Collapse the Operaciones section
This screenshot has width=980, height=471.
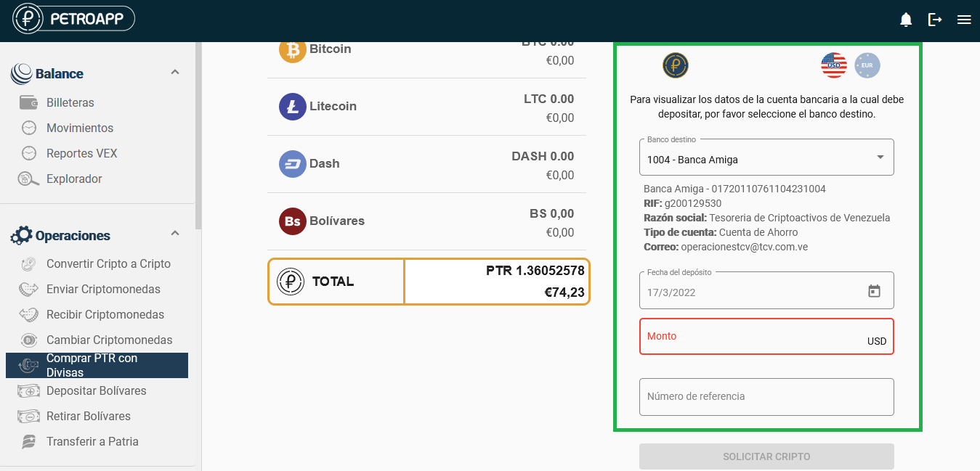point(174,234)
